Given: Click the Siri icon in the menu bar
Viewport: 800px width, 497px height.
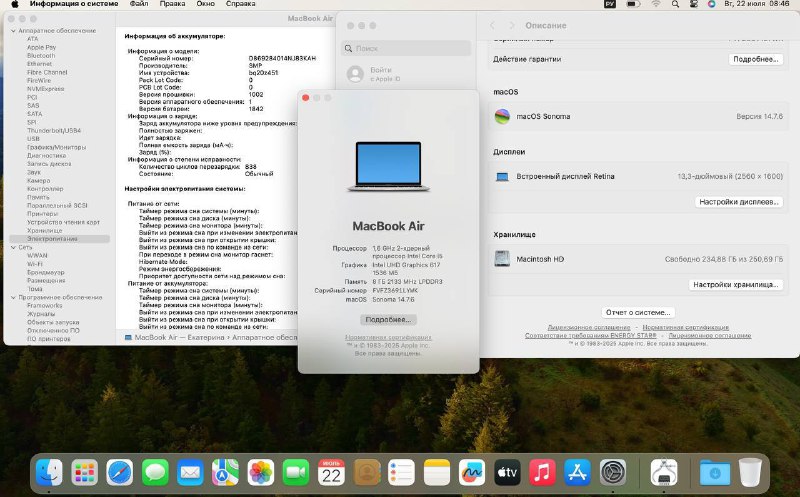Looking at the screenshot, I should (711, 4).
